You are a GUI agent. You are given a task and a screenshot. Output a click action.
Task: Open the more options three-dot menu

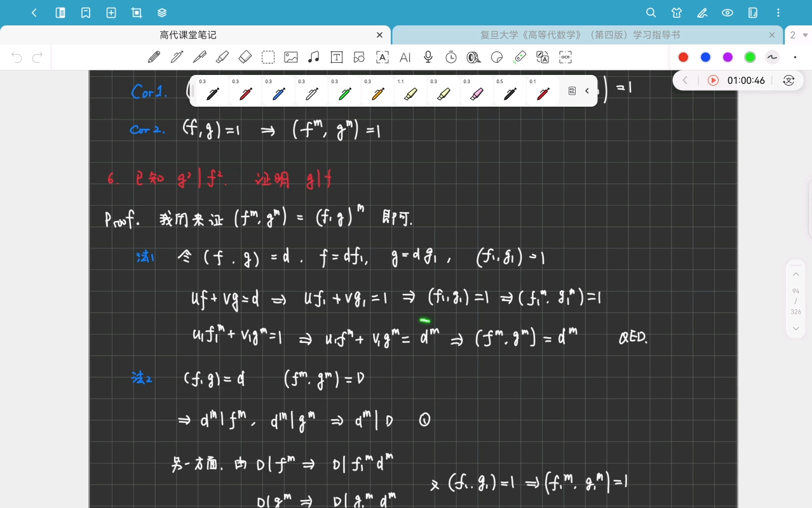point(778,13)
